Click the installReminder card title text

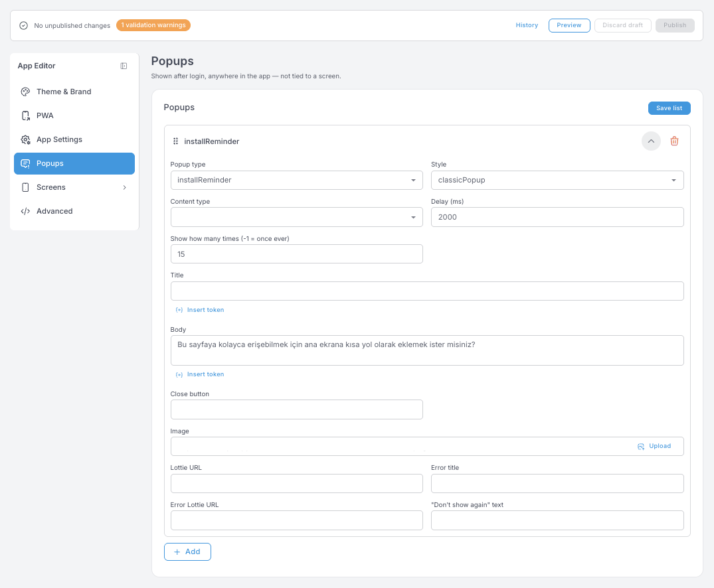click(x=211, y=141)
